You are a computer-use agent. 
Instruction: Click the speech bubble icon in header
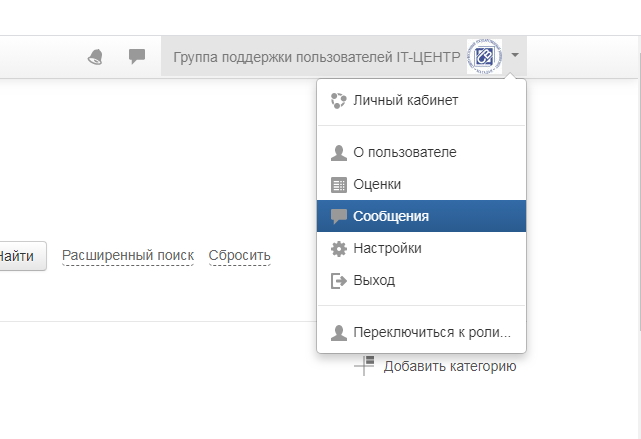point(137,57)
